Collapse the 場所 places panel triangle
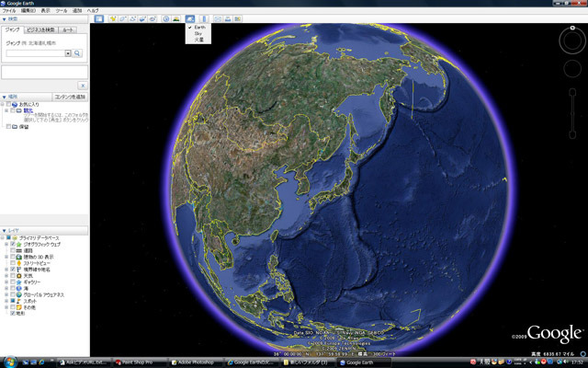588x368 pixels. 4,97
